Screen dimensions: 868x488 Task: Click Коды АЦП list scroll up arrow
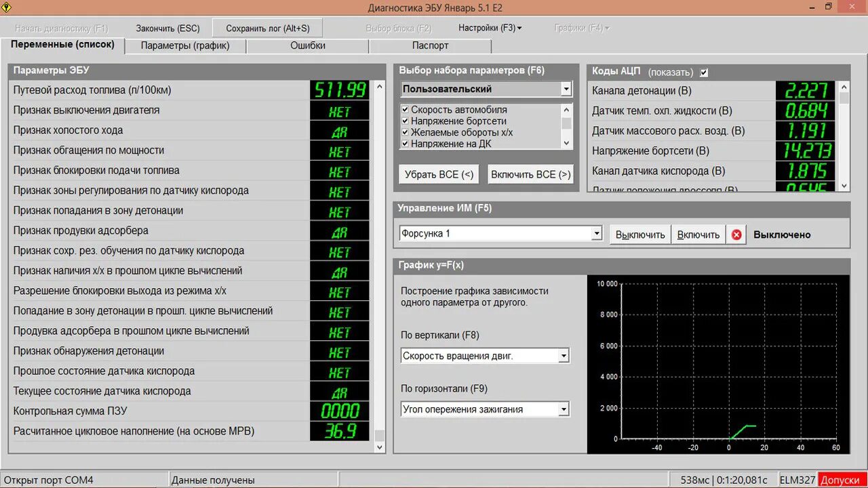tap(844, 87)
